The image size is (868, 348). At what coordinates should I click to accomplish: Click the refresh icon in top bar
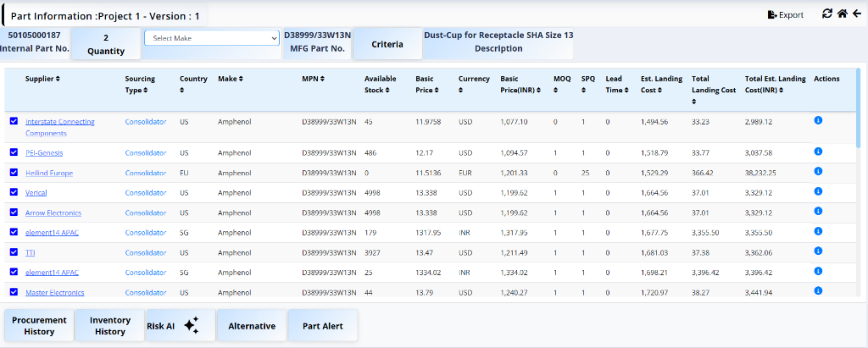[827, 14]
